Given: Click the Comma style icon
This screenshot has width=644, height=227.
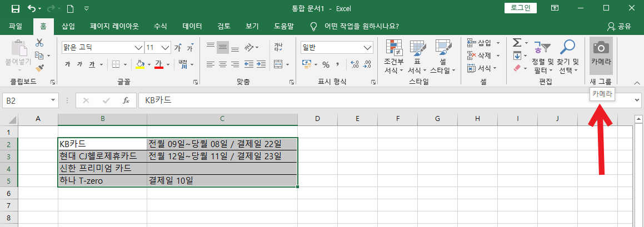Looking at the screenshot, I should click(x=338, y=64).
